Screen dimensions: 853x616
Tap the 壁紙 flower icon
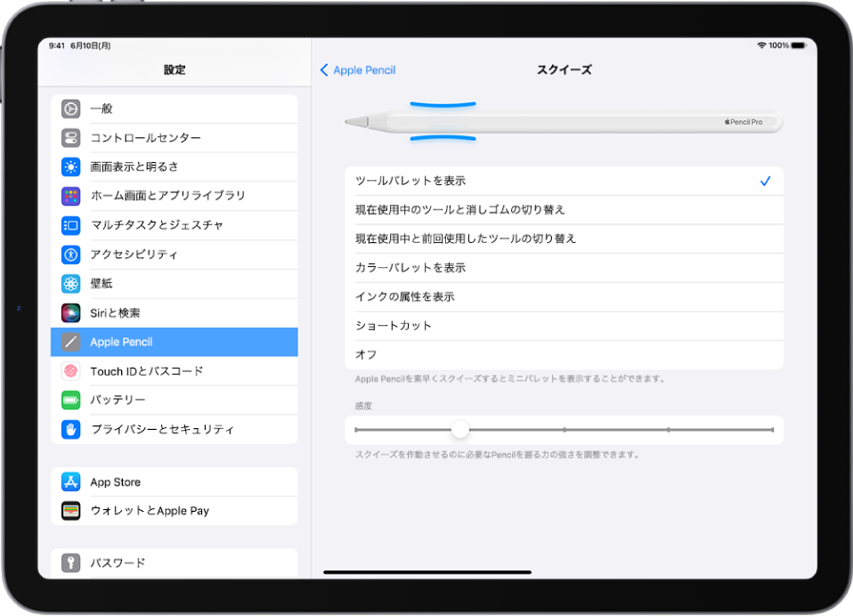[70, 283]
